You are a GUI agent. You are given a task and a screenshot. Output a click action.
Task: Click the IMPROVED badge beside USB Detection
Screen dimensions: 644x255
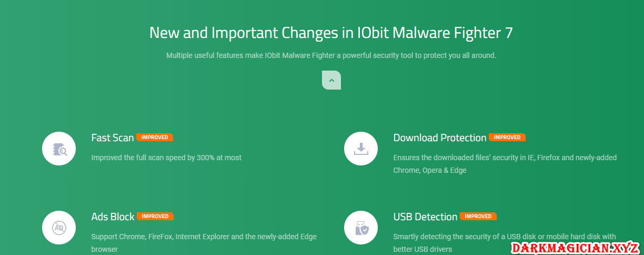pyautogui.click(x=478, y=217)
